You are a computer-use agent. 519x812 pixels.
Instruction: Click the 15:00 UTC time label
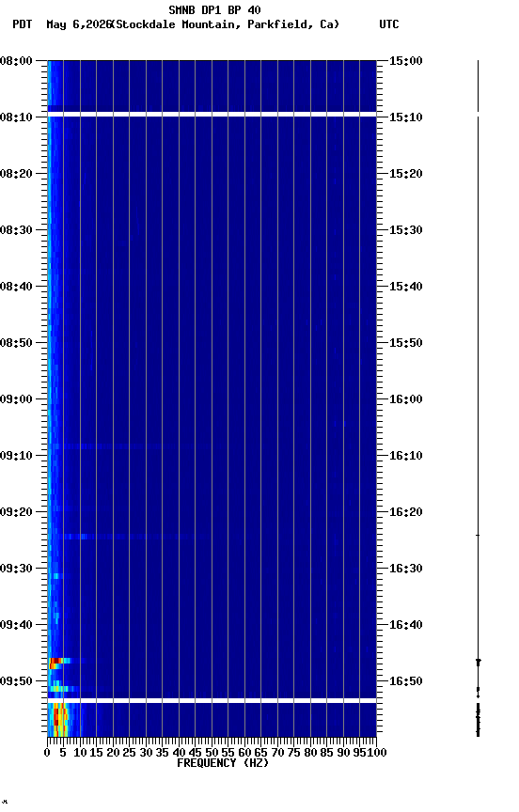pos(406,61)
